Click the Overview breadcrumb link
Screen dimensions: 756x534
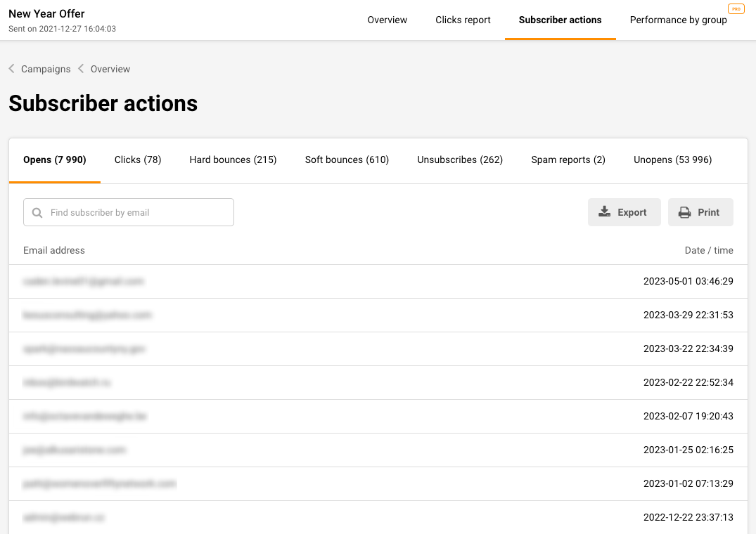[x=110, y=69]
